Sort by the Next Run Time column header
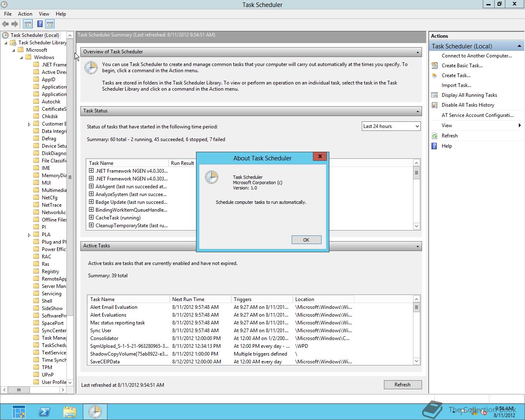This screenshot has height=420, width=525. click(200, 299)
